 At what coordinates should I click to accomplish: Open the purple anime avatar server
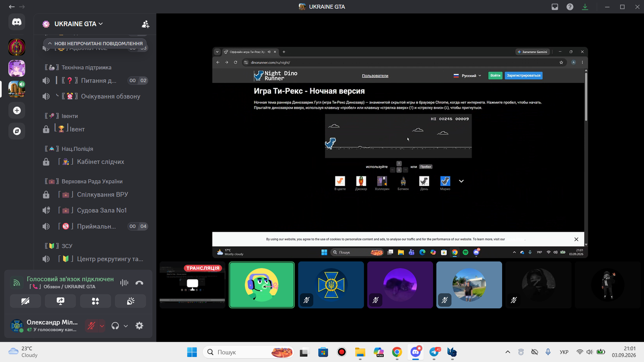click(x=17, y=68)
